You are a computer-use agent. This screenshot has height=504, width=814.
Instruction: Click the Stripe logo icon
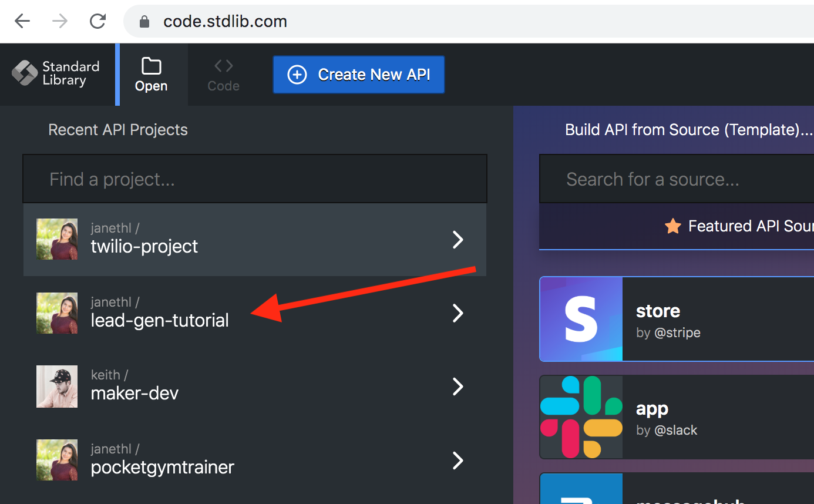point(581,319)
